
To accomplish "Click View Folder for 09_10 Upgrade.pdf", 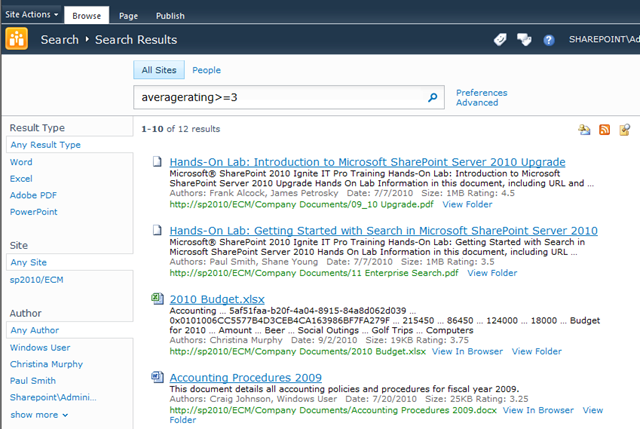I will [x=467, y=204].
